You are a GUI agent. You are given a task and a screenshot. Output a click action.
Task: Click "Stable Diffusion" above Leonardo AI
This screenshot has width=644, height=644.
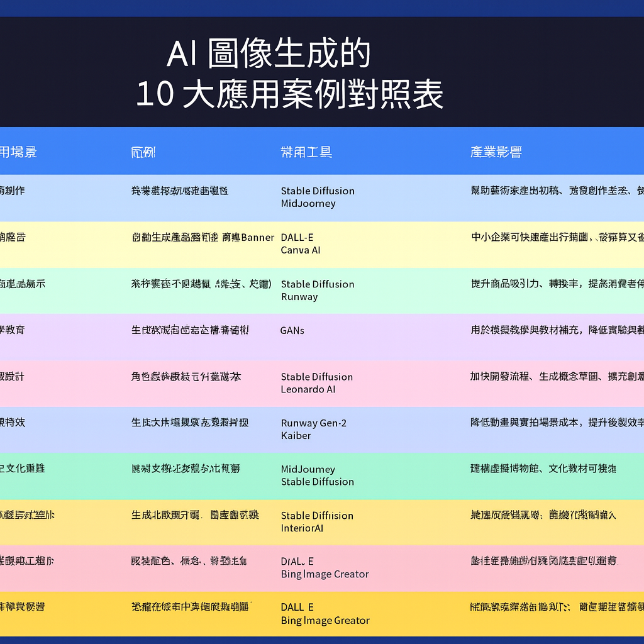point(317,377)
